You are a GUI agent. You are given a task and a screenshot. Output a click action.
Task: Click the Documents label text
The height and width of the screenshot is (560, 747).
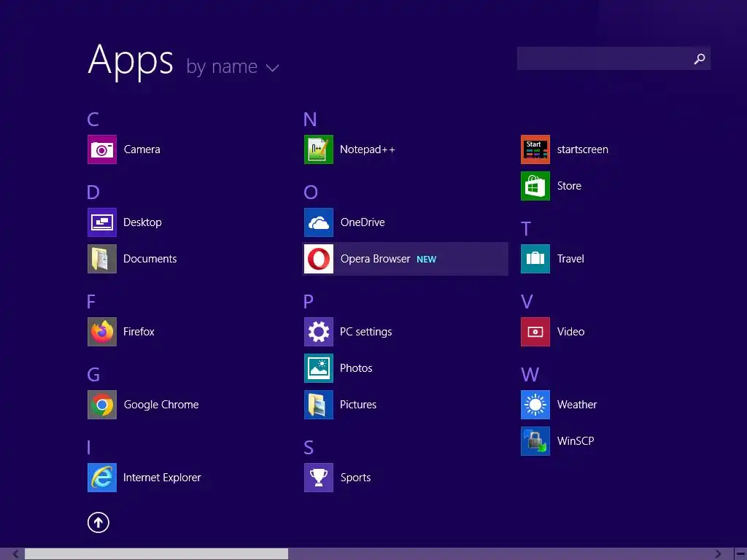[150, 259]
